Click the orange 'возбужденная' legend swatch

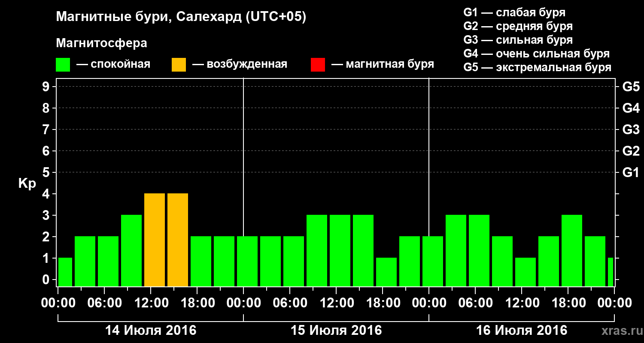(179, 64)
